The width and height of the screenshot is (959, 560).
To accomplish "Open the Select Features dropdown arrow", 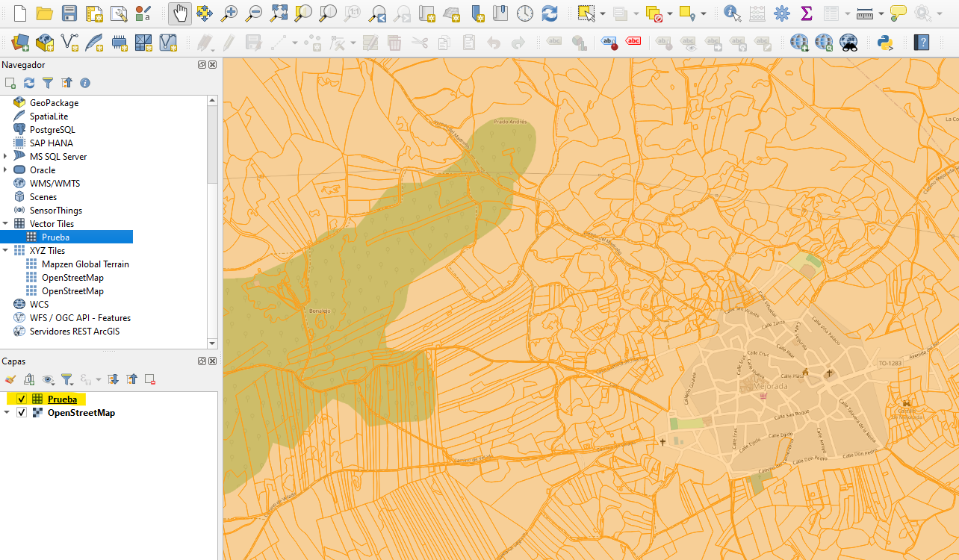I will point(603,13).
